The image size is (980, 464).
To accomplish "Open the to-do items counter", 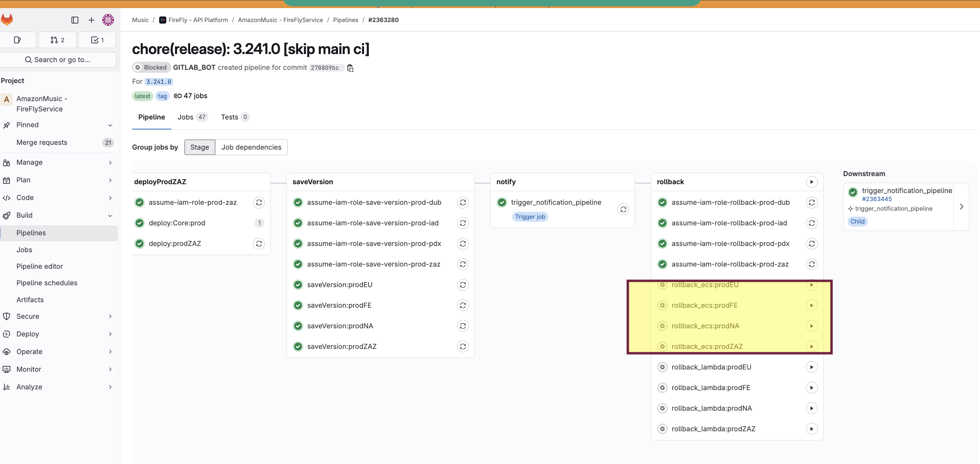I will pos(97,40).
